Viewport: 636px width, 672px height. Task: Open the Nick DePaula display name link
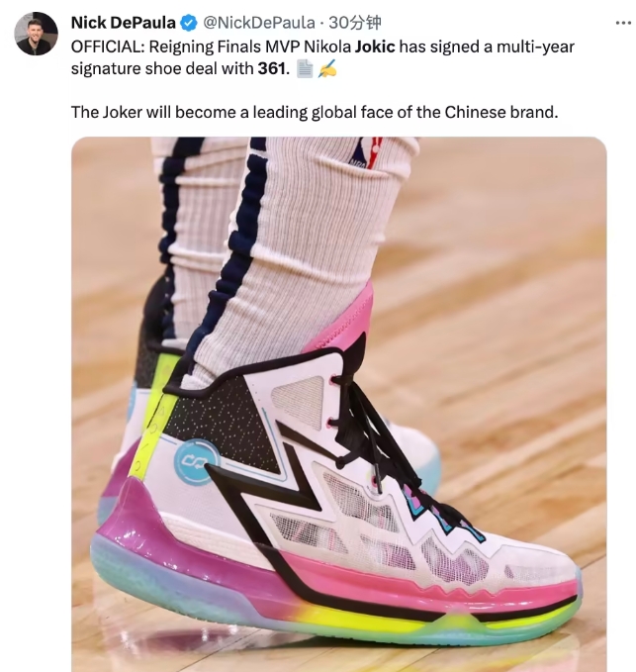point(123,23)
